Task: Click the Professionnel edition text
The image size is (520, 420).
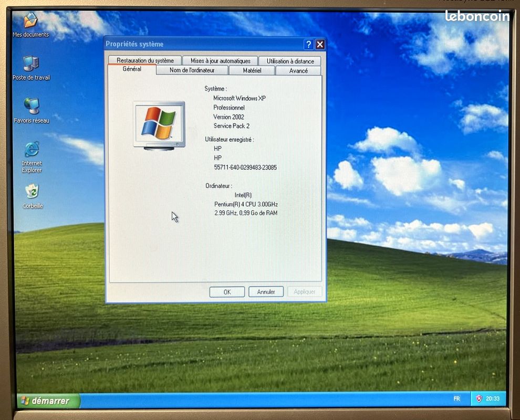Action: click(229, 108)
